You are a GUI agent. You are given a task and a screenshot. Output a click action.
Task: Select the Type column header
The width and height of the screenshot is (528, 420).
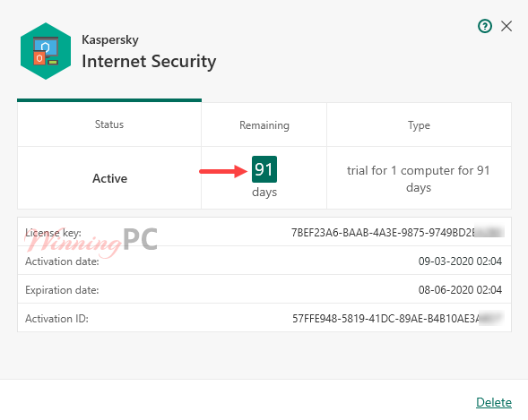(419, 125)
